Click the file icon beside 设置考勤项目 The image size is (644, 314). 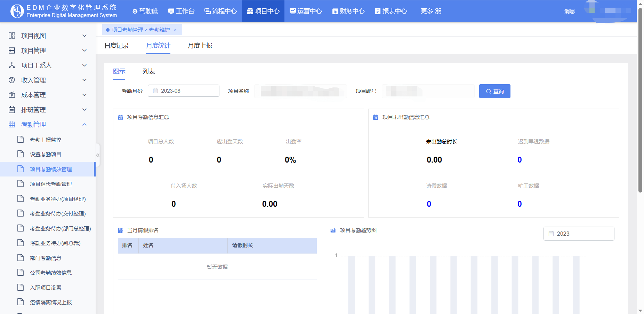pyautogui.click(x=21, y=154)
